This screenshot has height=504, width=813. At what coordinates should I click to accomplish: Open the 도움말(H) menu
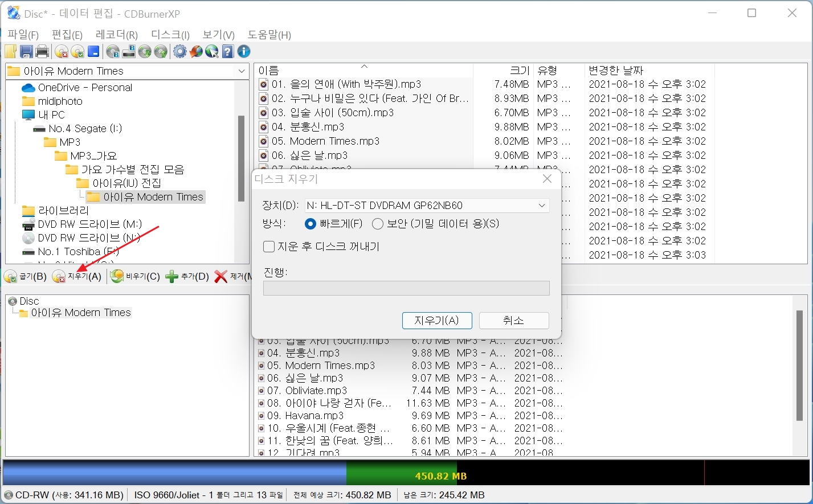269,35
